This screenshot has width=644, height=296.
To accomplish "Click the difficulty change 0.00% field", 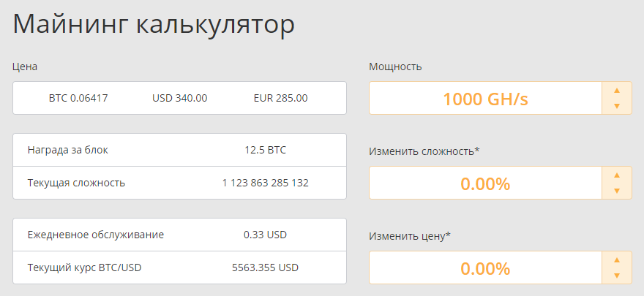I will [x=484, y=183].
